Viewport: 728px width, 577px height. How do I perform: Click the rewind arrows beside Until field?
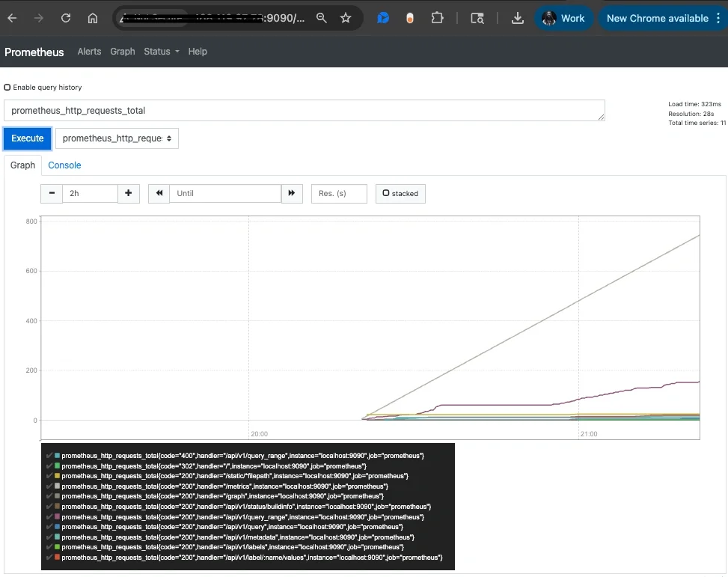[x=158, y=193]
